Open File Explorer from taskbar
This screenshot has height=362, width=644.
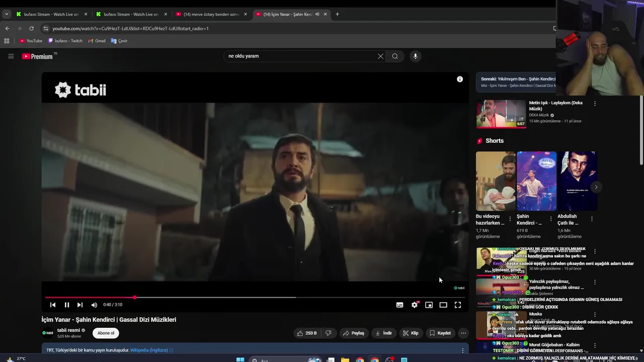point(345,360)
